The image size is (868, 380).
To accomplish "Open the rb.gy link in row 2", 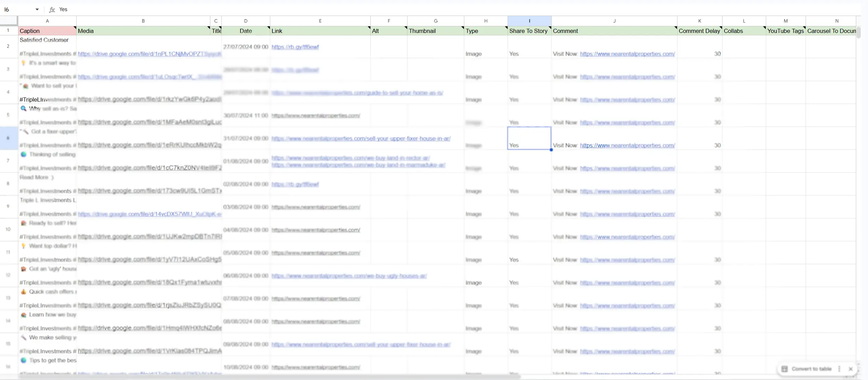I will (x=295, y=47).
